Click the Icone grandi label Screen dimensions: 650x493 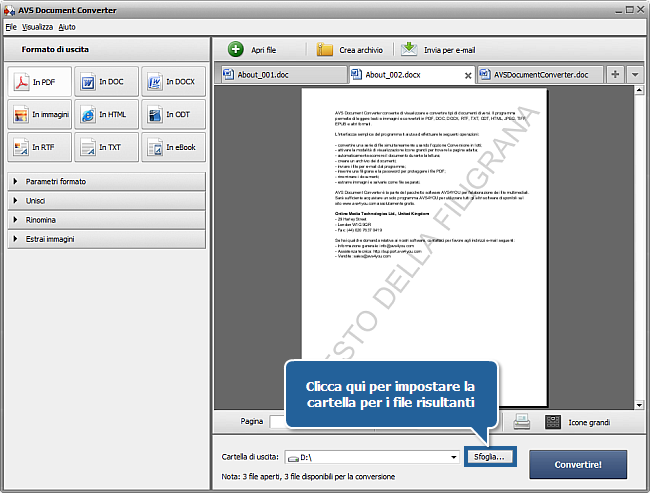point(589,423)
